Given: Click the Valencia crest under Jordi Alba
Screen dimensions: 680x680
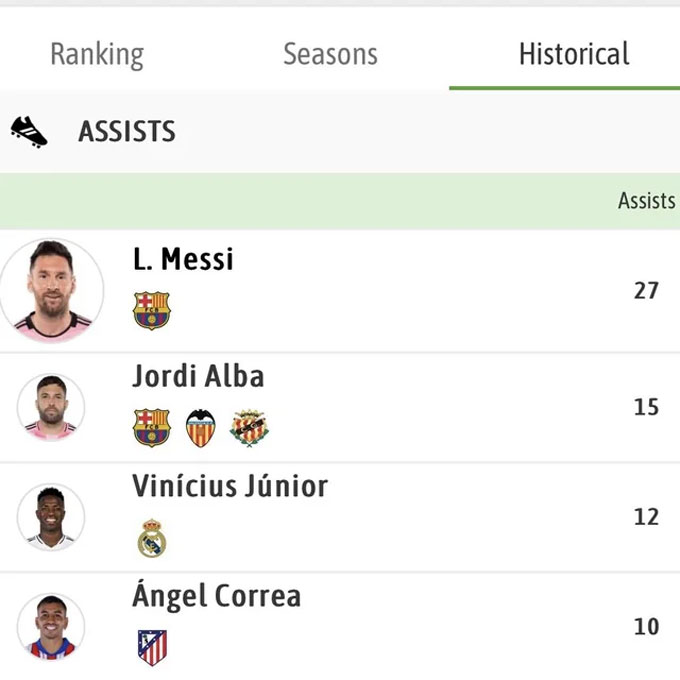Looking at the screenshot, I should coord(200,428).
